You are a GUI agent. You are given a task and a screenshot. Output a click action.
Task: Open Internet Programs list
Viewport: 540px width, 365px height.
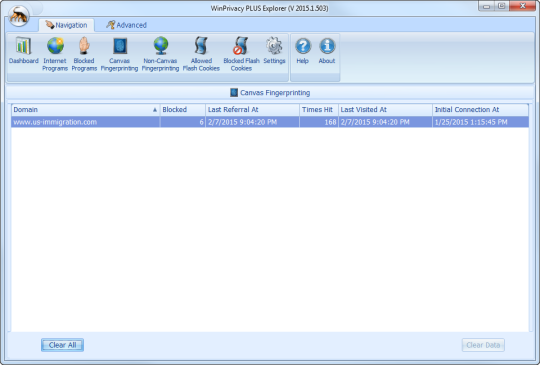pyautogui.click(x=55, y=54)
